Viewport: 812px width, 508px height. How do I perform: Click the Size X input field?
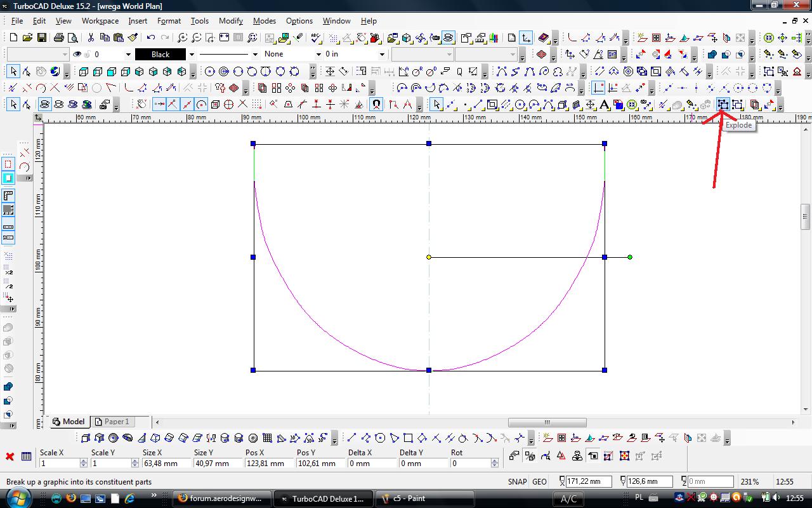pos(165,464)
